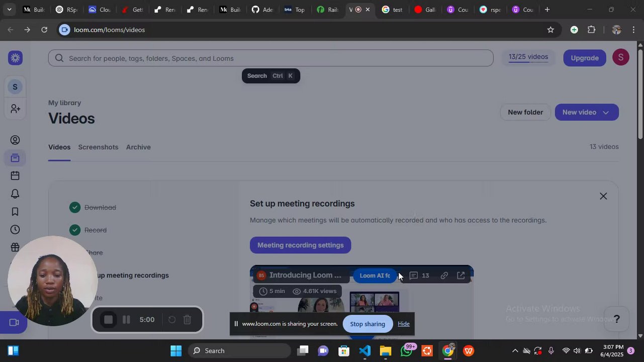This screenshot has height=362, width=644.
Task: Open the clock showing 3:07 PM
Action: 612,351
